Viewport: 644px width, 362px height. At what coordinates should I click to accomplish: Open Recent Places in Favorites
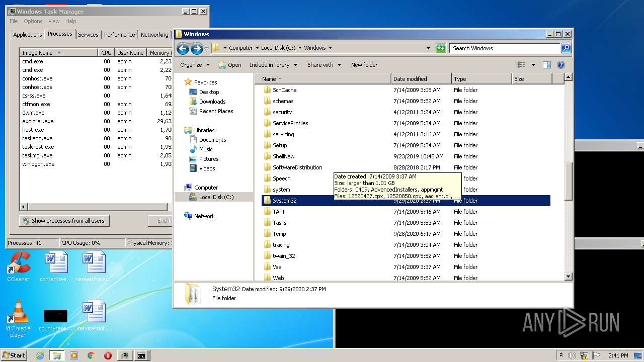[x=216, y=111]
